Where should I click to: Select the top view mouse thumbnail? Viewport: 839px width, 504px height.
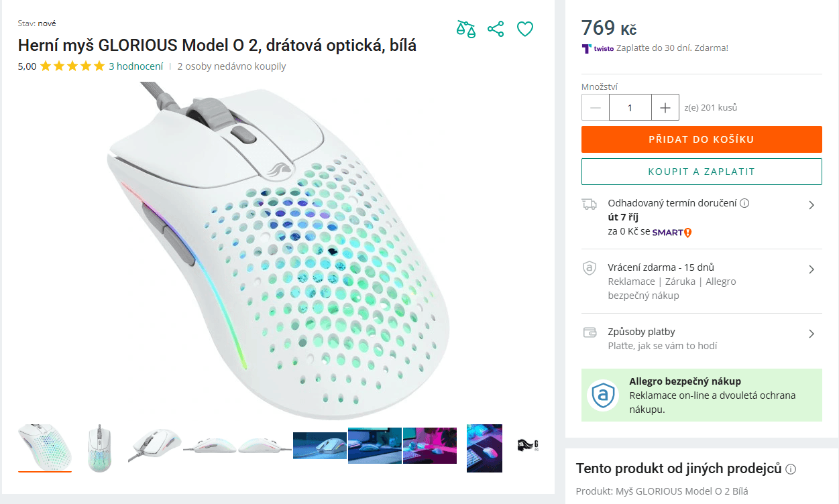[99, 447]
